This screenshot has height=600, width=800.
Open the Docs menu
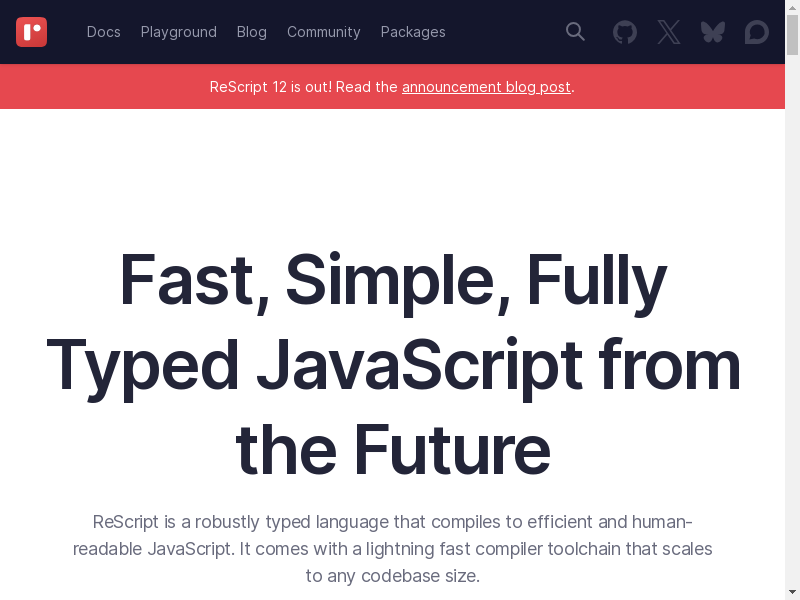104,32
